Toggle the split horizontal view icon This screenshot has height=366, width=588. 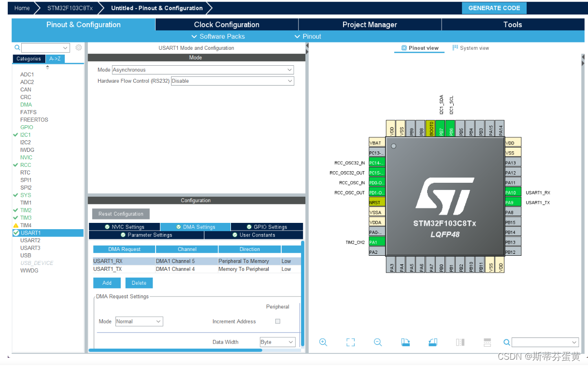point(488,342)
